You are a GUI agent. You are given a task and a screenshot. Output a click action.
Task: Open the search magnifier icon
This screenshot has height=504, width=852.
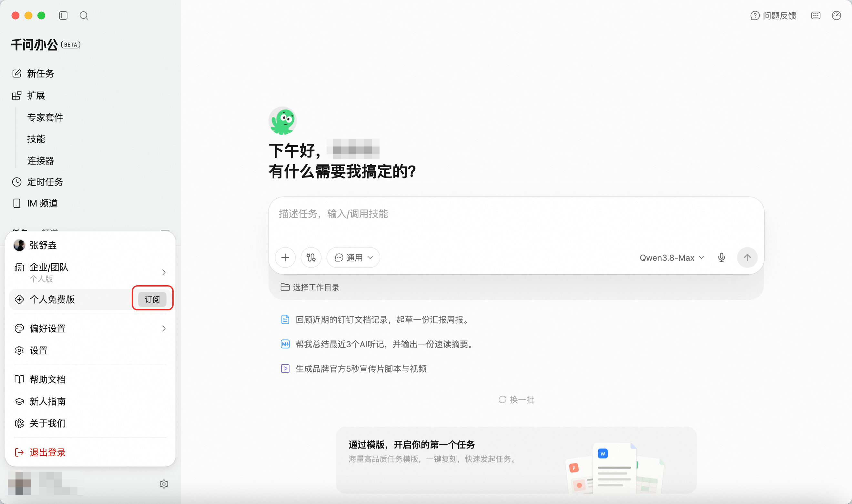(84, 15)
